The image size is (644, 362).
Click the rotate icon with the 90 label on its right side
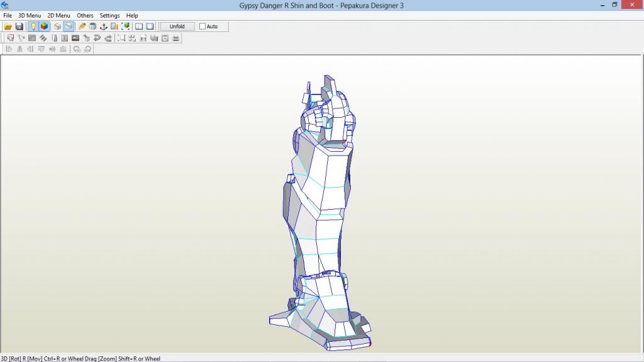click(x=77, y=49)
